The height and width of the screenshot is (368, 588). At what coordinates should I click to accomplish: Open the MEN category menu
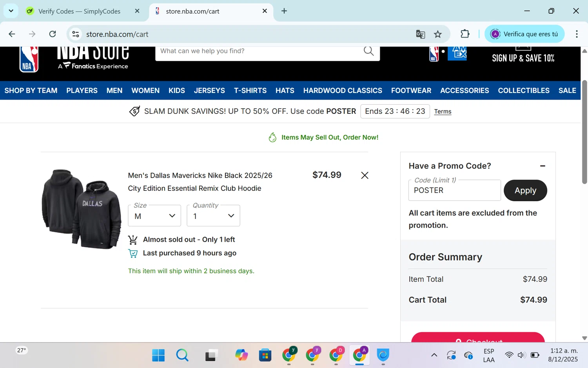114,91
